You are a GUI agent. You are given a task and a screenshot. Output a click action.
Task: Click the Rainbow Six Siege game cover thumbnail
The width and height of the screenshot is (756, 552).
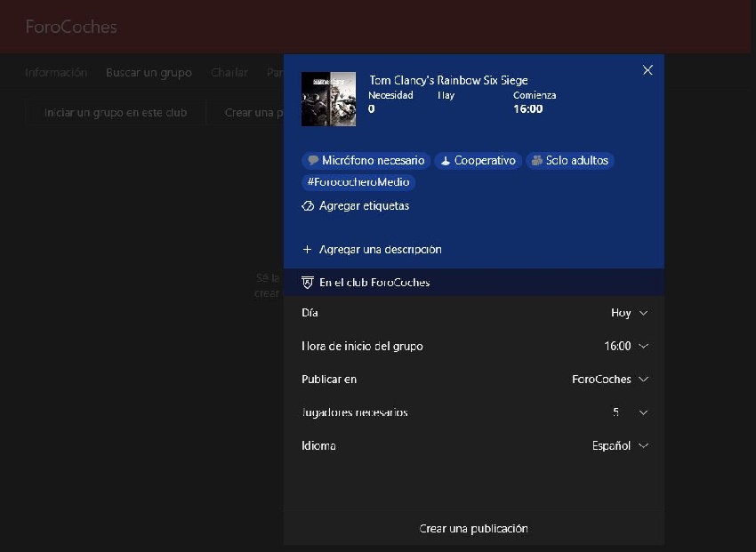[x=328, y=99]
